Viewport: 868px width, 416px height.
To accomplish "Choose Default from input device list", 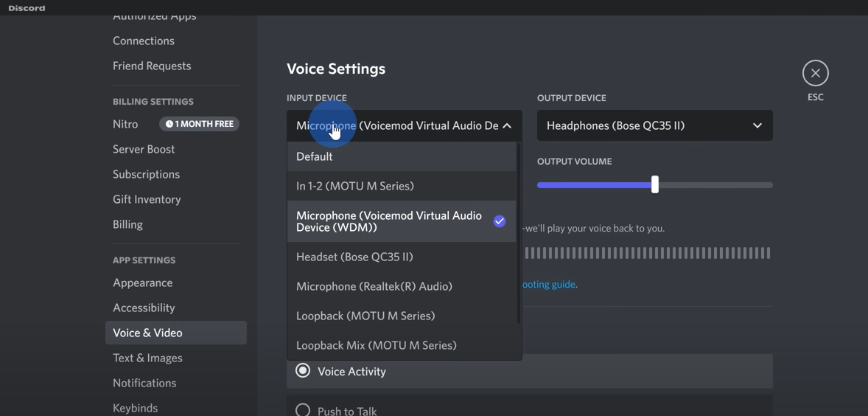I will (x=315, y=156).
